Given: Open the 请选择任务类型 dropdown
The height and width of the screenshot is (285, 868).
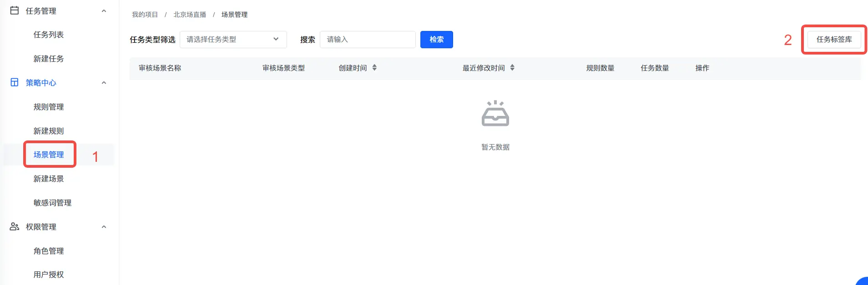Looking at the screenshot, I should pyautogui.click(x=233, y=40).
